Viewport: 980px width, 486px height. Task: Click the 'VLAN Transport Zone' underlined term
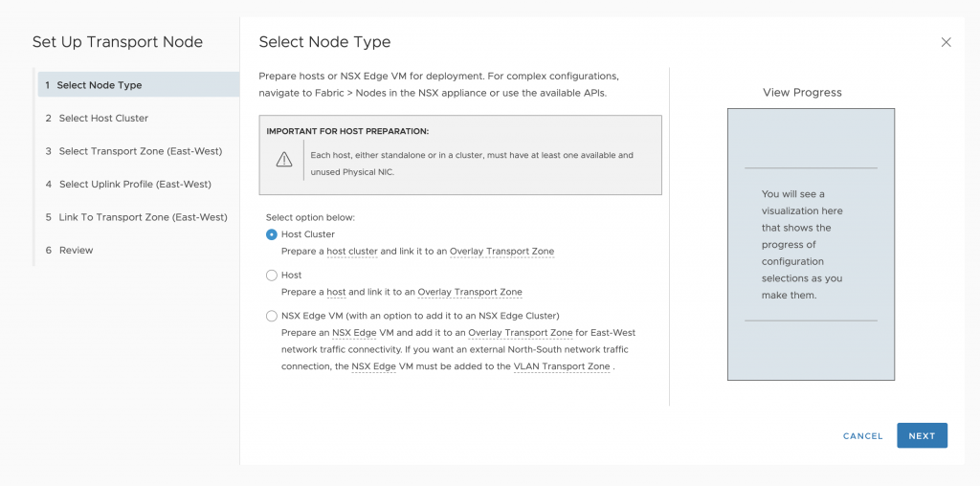pyautogui.click(x=561, y=366)
